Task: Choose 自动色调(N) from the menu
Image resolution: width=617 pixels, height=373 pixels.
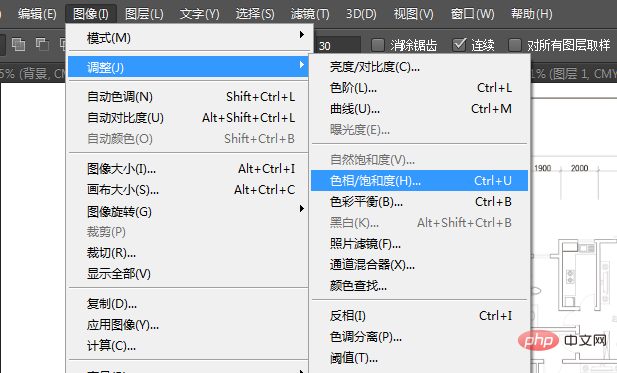Action: coord(188,96)
